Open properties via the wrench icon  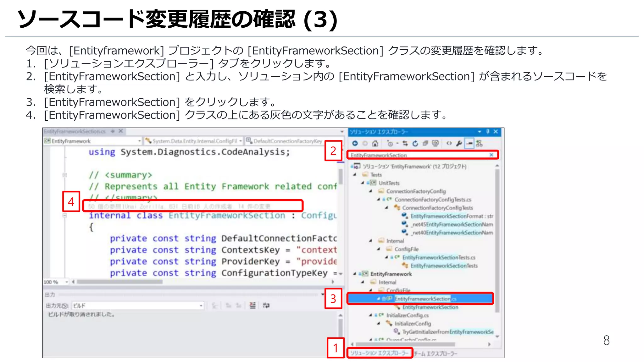[x=459, y=144]
